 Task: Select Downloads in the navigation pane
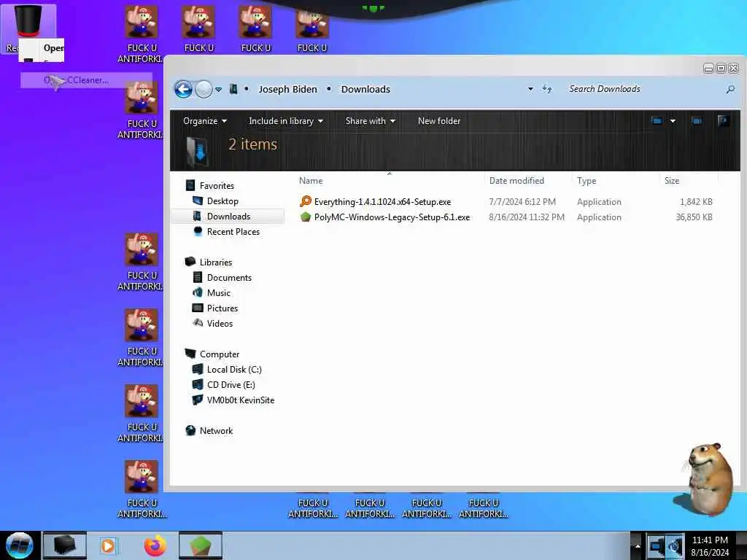(228, 216)
